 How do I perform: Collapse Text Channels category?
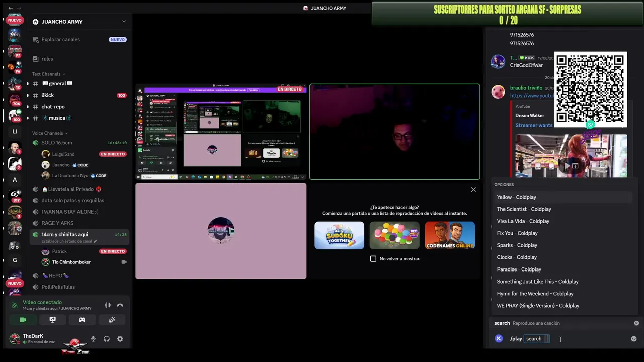click(49, 74)
